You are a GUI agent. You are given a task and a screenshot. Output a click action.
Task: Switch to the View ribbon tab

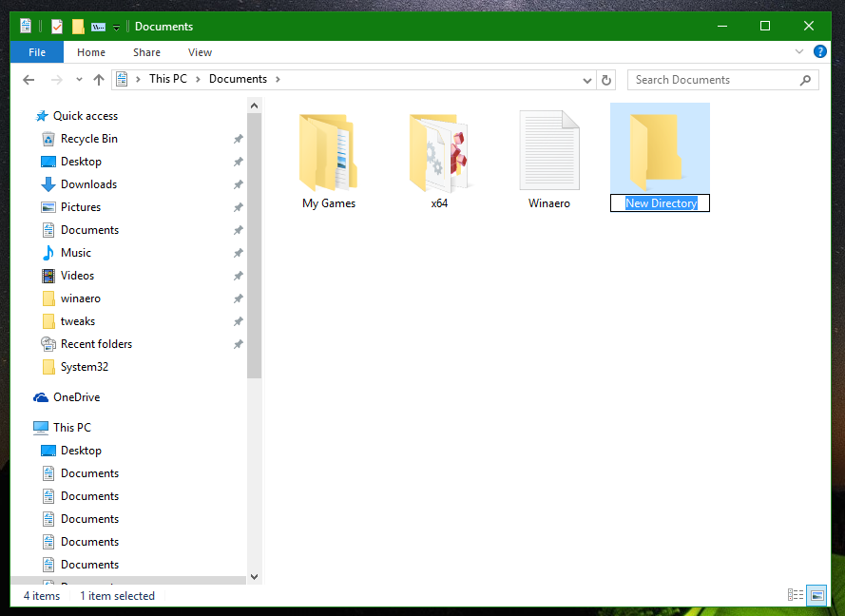point(200,52)
